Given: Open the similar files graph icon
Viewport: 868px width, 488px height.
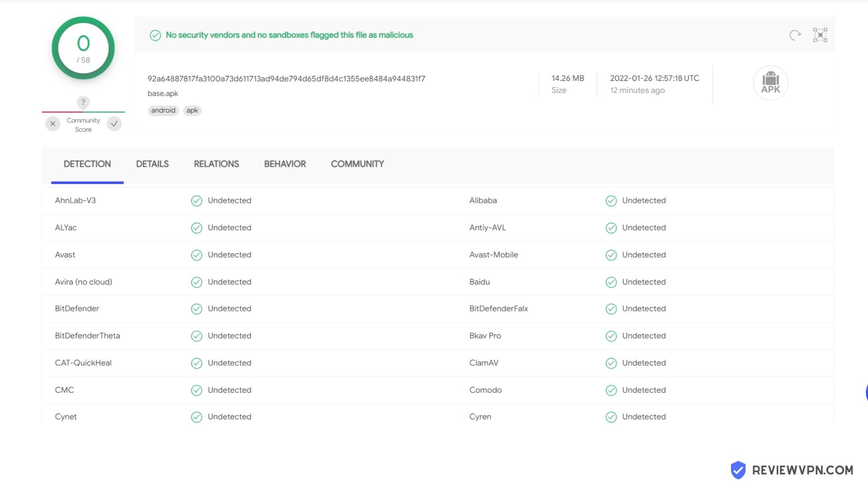Looking at the screenshot, I should [820, 35].
